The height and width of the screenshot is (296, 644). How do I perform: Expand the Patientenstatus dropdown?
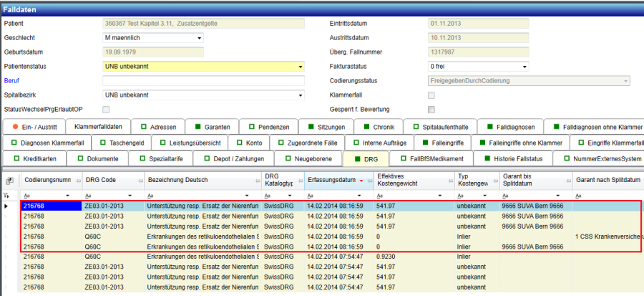[x=299, y=66]
